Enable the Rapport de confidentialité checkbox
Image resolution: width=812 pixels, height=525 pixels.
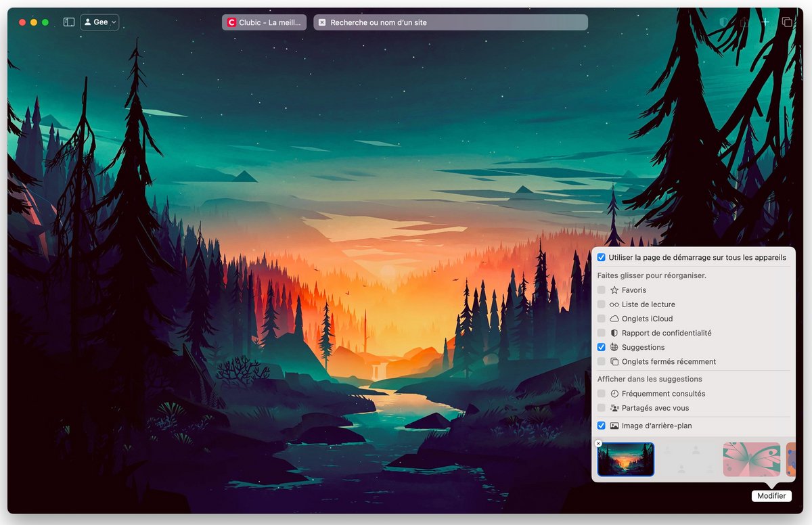click(x=602, y=333)
